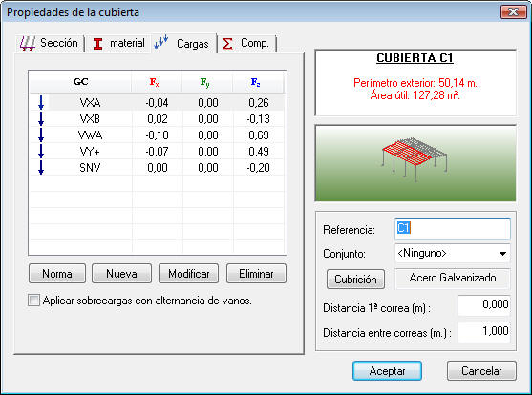Viewport: 532px width, 395px height.
Task: Click the Modificar button
Action: (189, 274)
